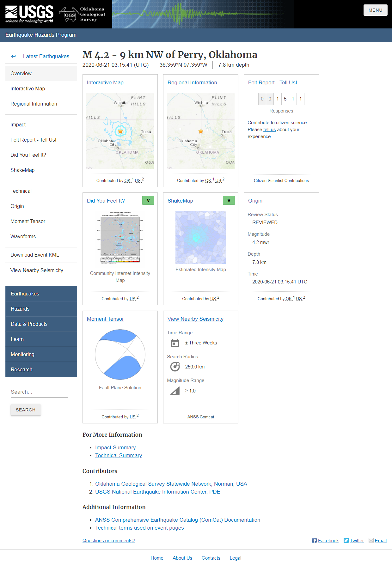This screenshot has width=392, height=571.
Task: Click green V badge on Did You Feel It card
Action: (148, 200)
